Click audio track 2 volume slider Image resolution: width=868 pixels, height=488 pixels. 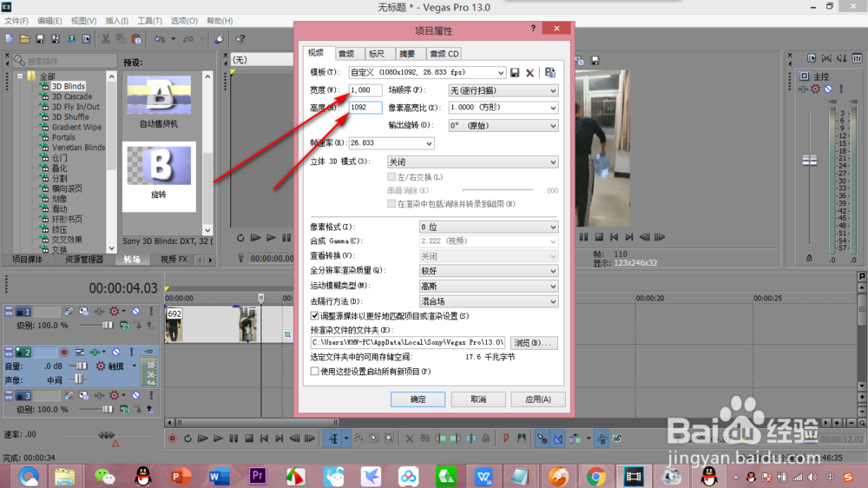(x=82, y=366)
